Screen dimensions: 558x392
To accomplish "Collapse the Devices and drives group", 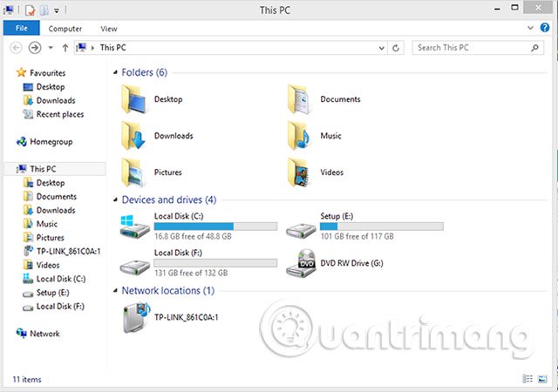I will coord(115,199).
